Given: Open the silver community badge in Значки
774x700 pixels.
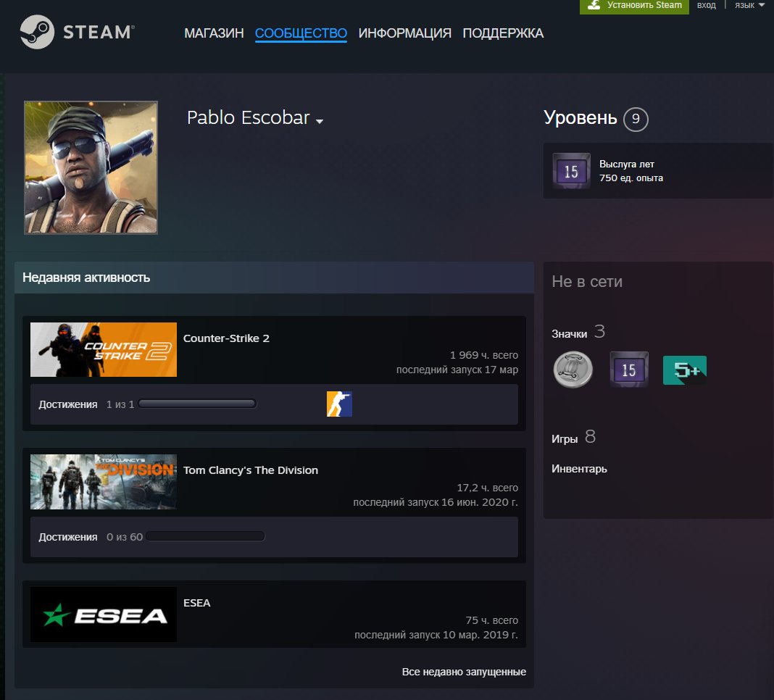Looking at the screenshot, I should [573, 370].
